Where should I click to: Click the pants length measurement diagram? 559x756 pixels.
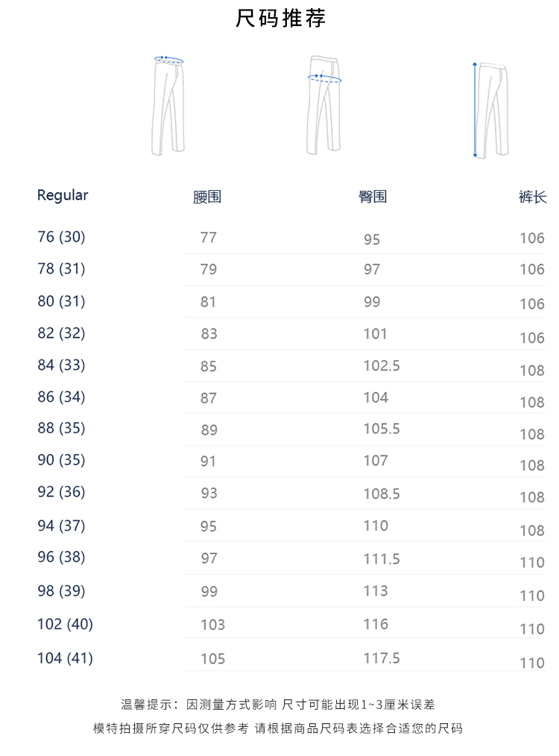pos(488,110)
